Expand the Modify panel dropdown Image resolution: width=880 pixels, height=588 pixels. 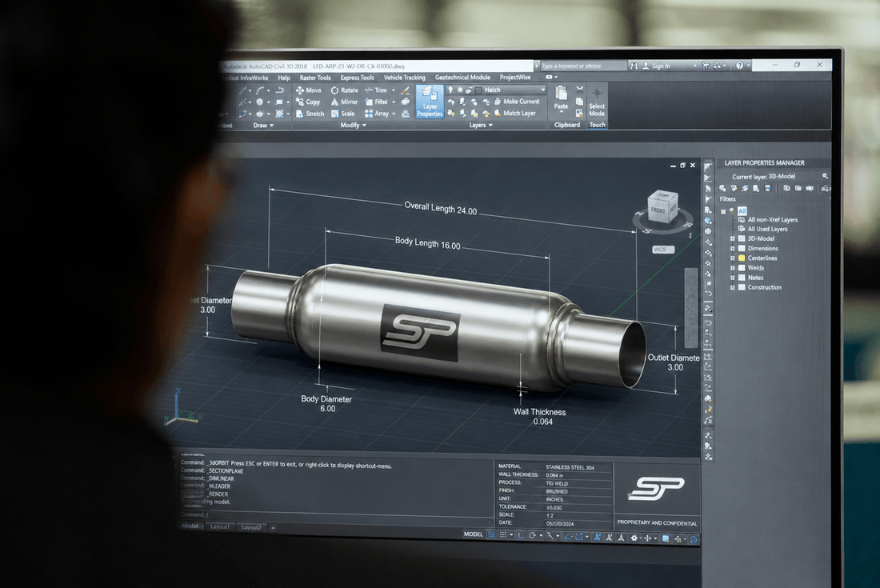coord(364,125)
